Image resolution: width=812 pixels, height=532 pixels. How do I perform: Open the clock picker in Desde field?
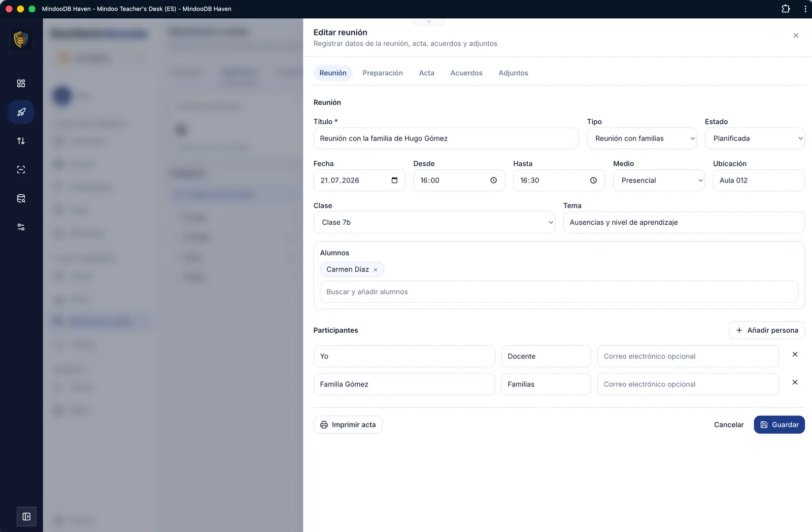(x=493, y=181)
